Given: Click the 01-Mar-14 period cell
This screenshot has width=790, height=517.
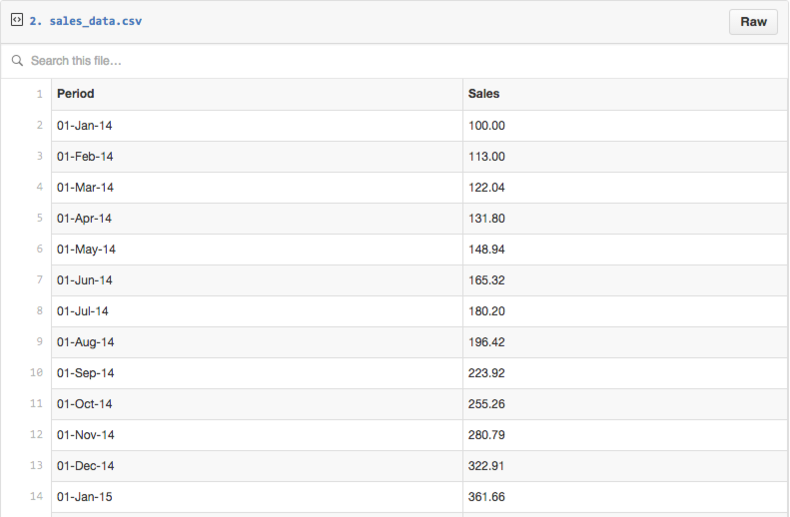Looking at the screenshot, I should click(85, 188).
